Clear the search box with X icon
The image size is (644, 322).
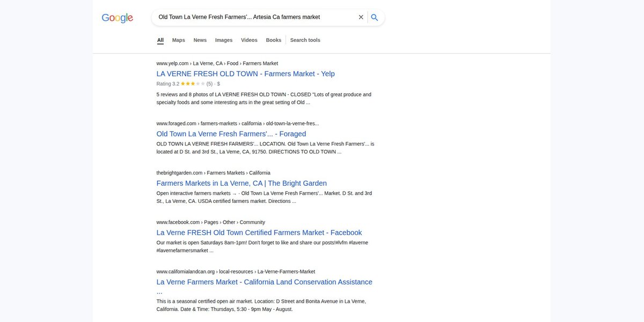coord(361,17)
